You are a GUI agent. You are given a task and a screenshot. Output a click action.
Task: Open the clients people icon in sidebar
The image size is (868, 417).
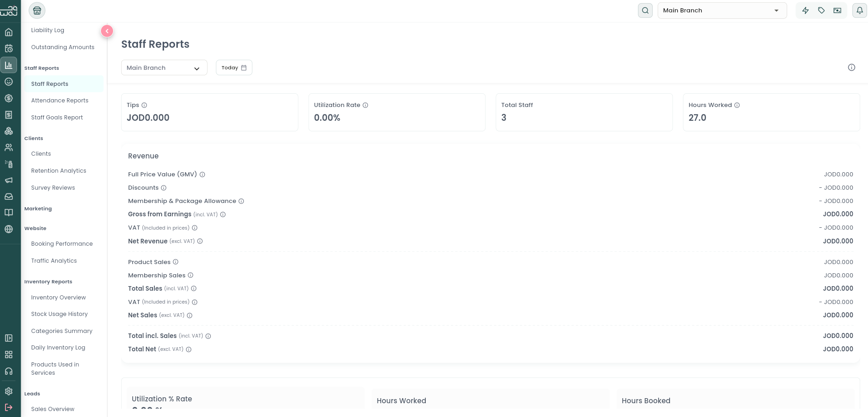[9, 147]
